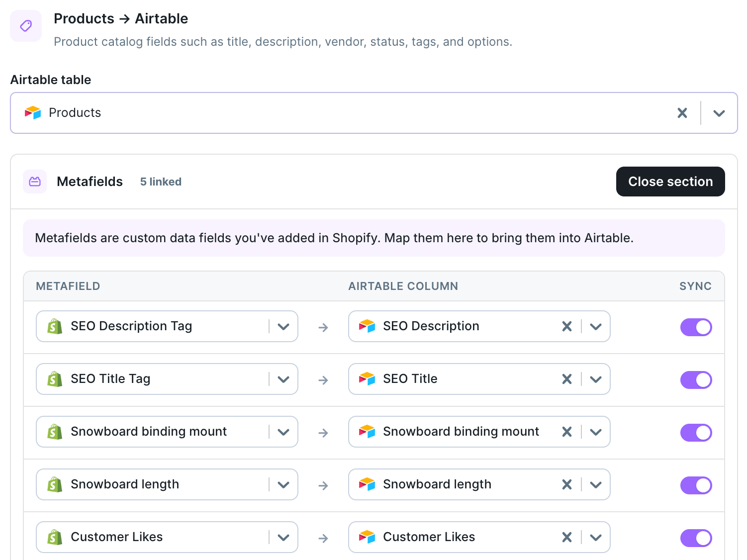Viewport: 747px width, 560px height.
Task: Click the purple tag icon beside Products → Airtable
Action: click(x=26, y=26)
